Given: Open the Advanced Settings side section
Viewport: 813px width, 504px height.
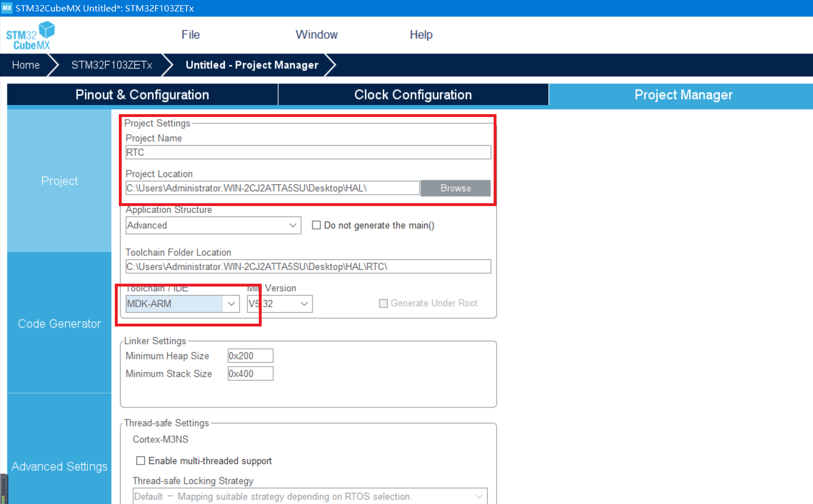Looking at the screenshot, I should point(59,466).
